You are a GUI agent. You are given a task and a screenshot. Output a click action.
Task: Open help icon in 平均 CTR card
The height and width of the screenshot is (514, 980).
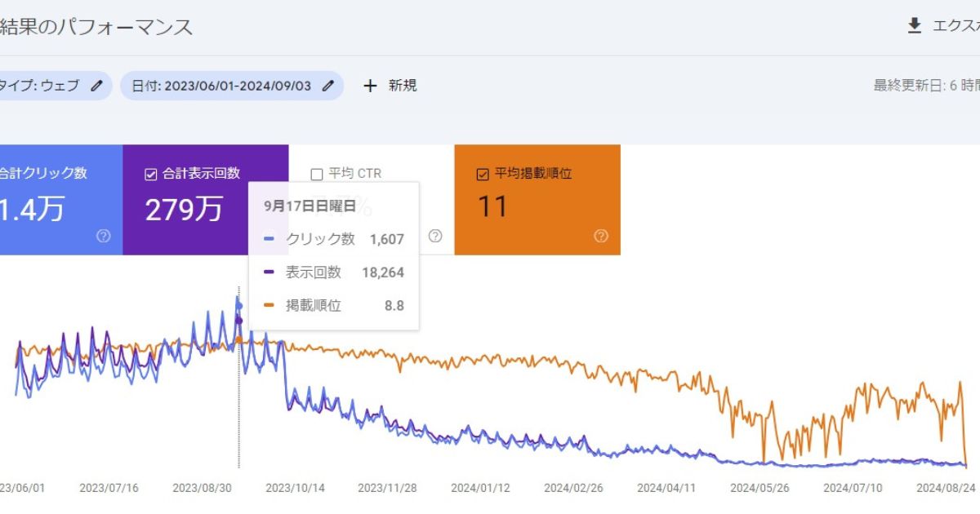[x=435, y=236]
